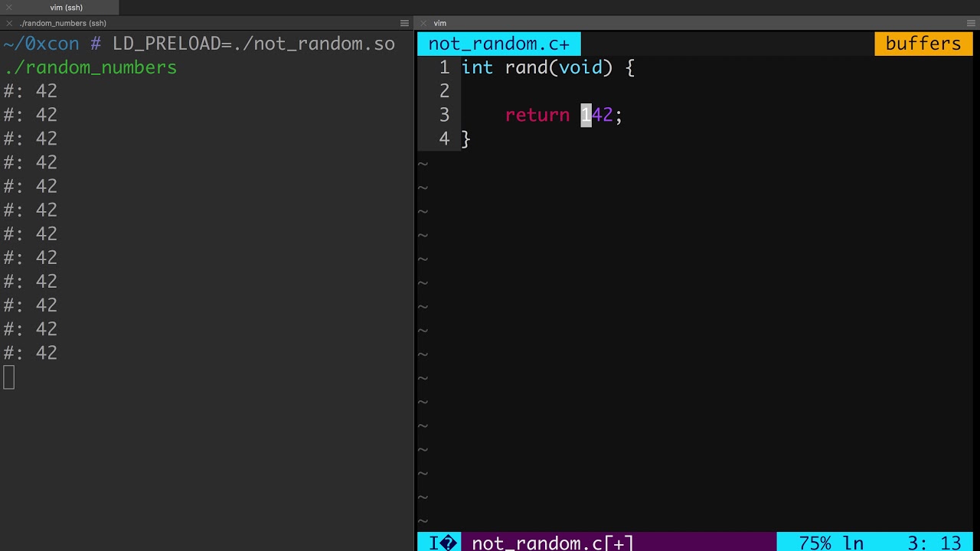
Task: Click "LD_PRELOAD=./not_random.so" in the command
Action: click(253, 44)
